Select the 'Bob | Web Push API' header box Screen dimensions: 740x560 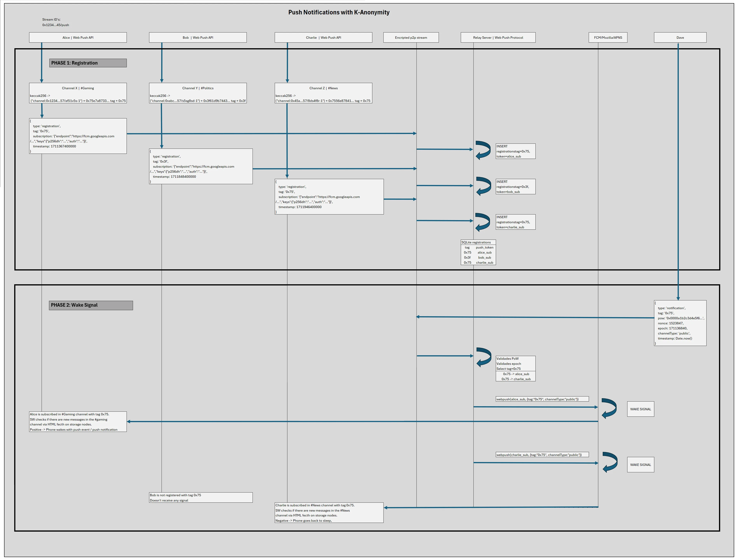click(x=198, y=38)
